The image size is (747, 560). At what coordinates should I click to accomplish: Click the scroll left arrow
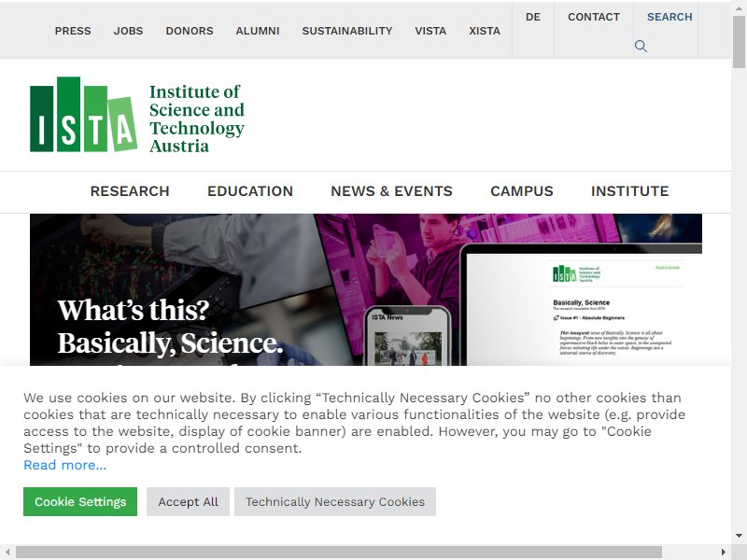tap(7, 553)
